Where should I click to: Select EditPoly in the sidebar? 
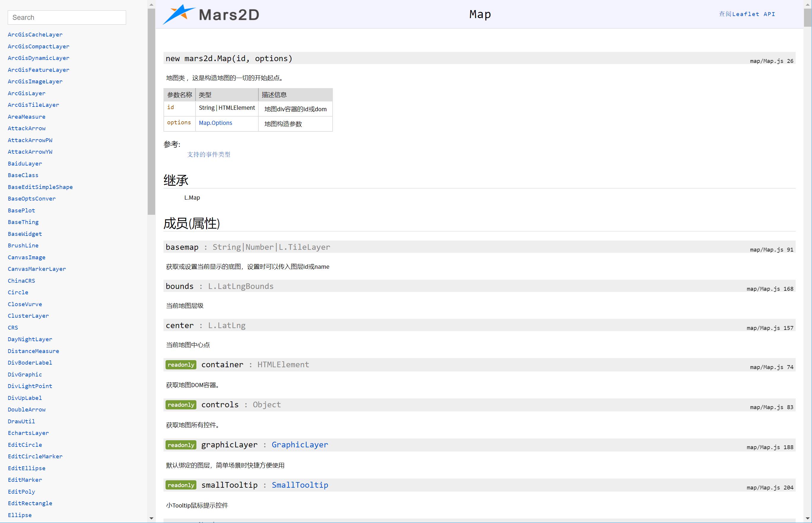point(21,492)
